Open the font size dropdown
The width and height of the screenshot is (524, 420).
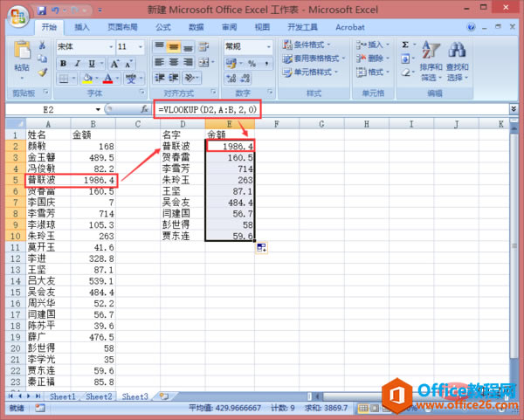141,46
